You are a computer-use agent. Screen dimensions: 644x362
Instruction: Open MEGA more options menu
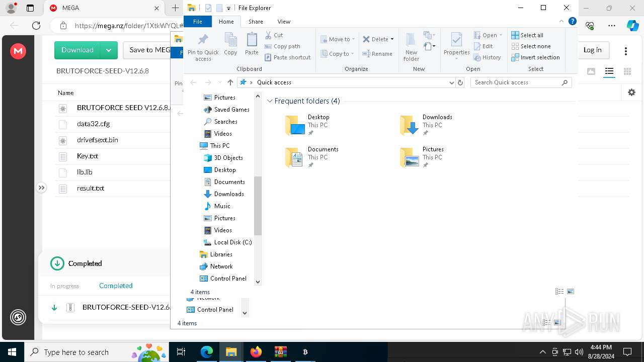(x=625, y=51)
